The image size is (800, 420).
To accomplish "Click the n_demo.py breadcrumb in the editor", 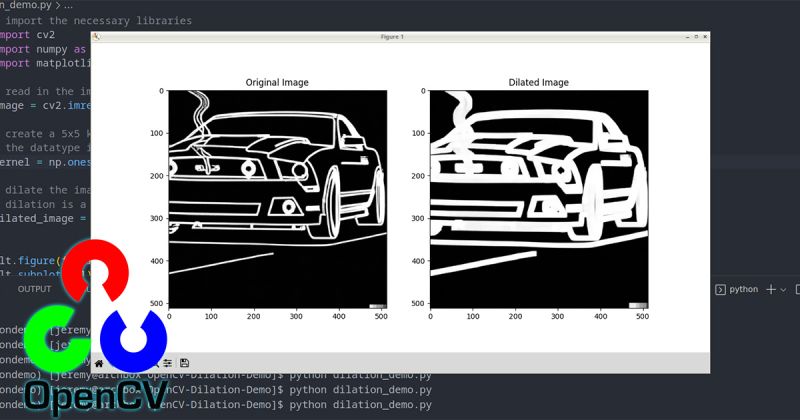I will pyautogui.click(x=26, y=6).
